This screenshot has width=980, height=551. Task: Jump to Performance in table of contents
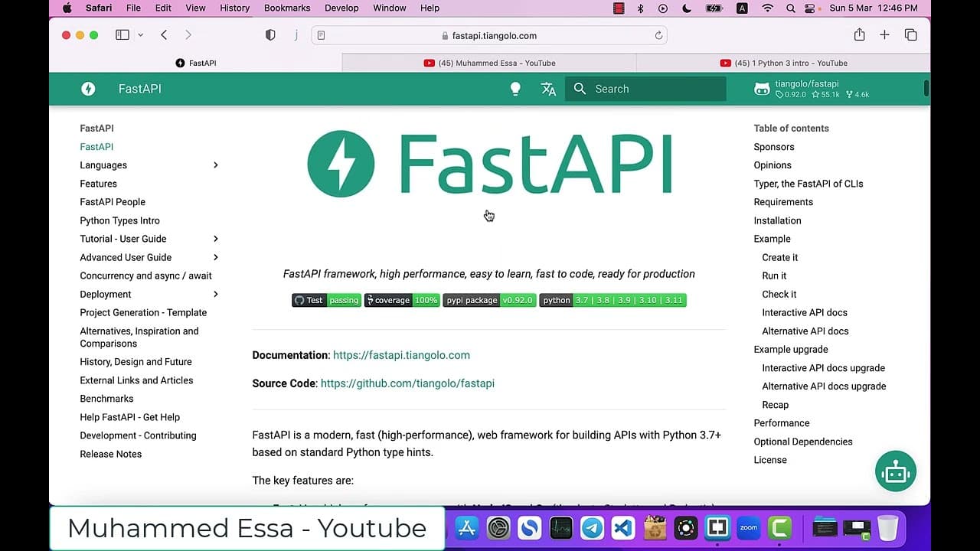[781, 423]
